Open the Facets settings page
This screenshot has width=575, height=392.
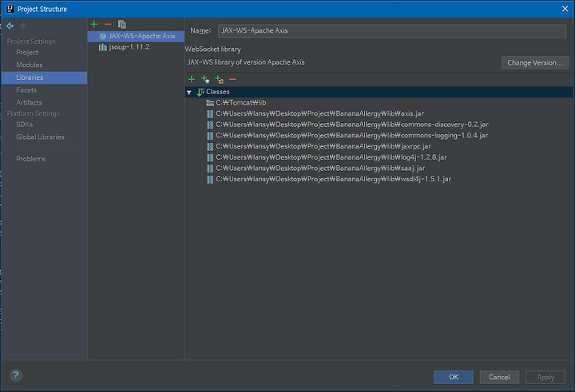(x=26, y=90)
